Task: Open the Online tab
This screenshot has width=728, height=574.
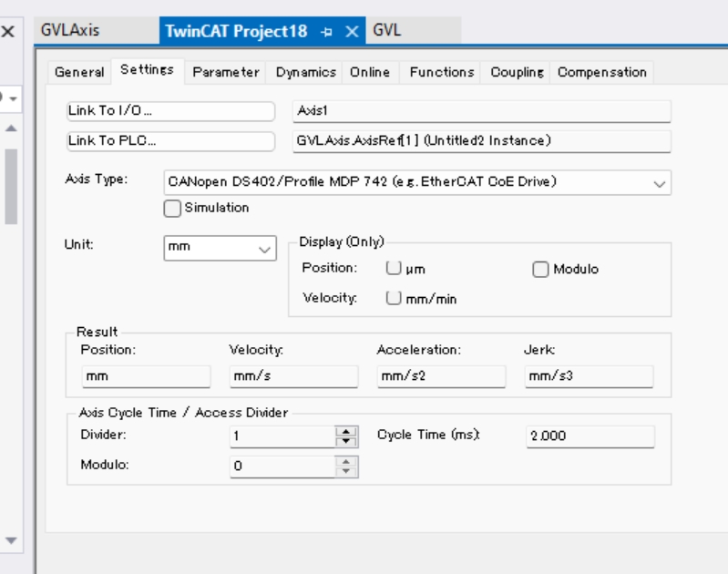Action: pos(370,73)
